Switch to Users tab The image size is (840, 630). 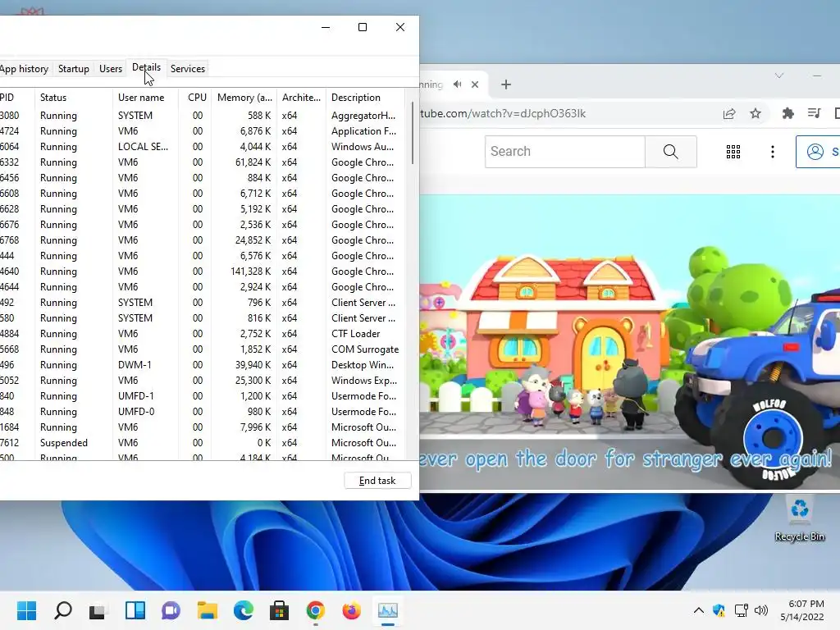coord(111,69)
